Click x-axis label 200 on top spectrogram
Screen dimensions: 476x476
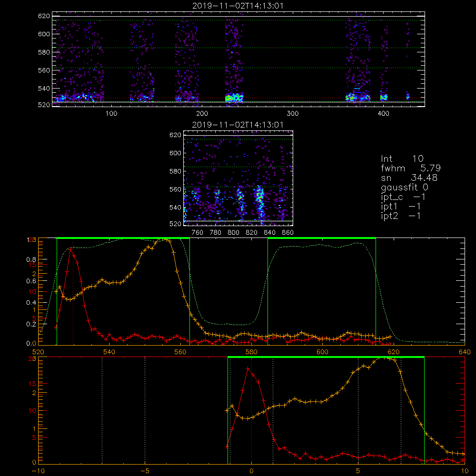point(202,113)
